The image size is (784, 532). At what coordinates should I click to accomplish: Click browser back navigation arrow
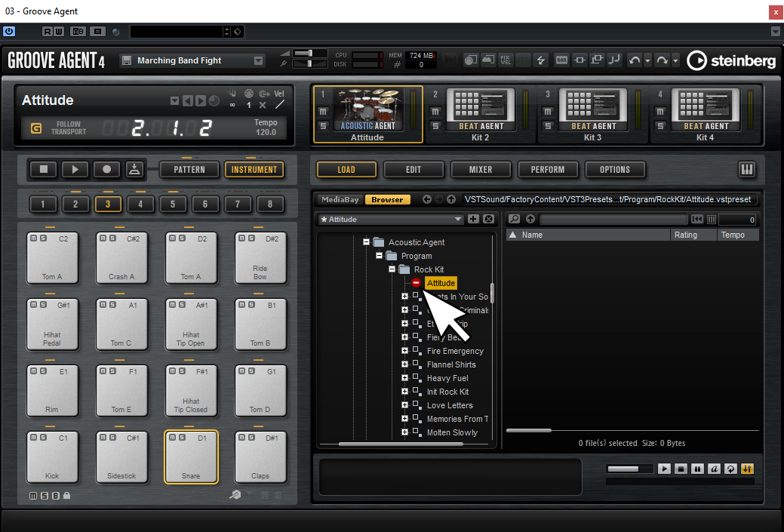point(426,199)
